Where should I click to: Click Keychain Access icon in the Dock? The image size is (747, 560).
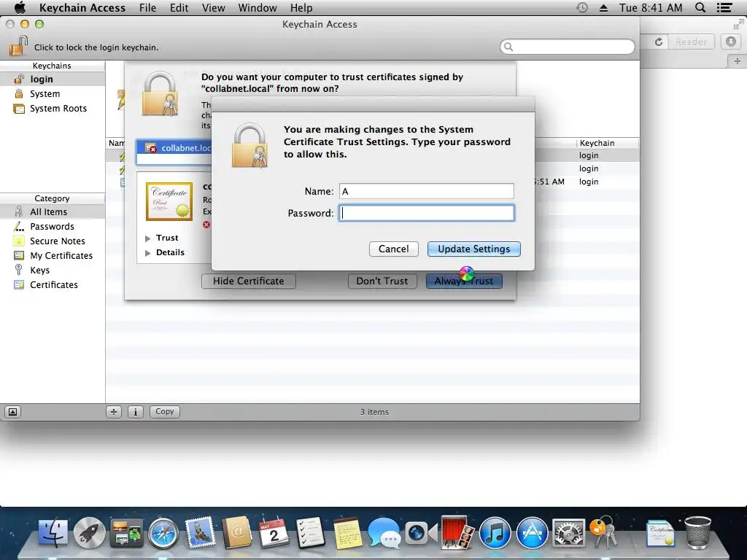(x=603, y=532)
